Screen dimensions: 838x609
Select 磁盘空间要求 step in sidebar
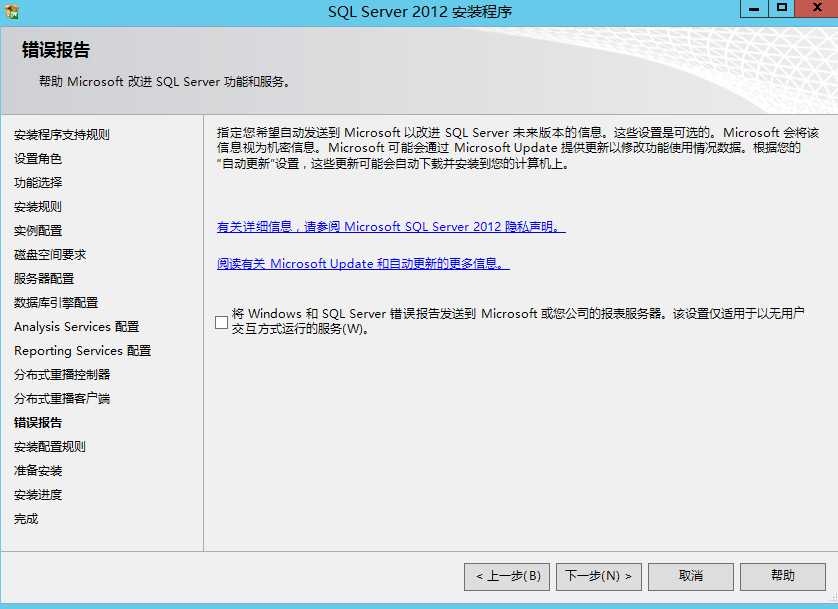[x=50, y=255]
